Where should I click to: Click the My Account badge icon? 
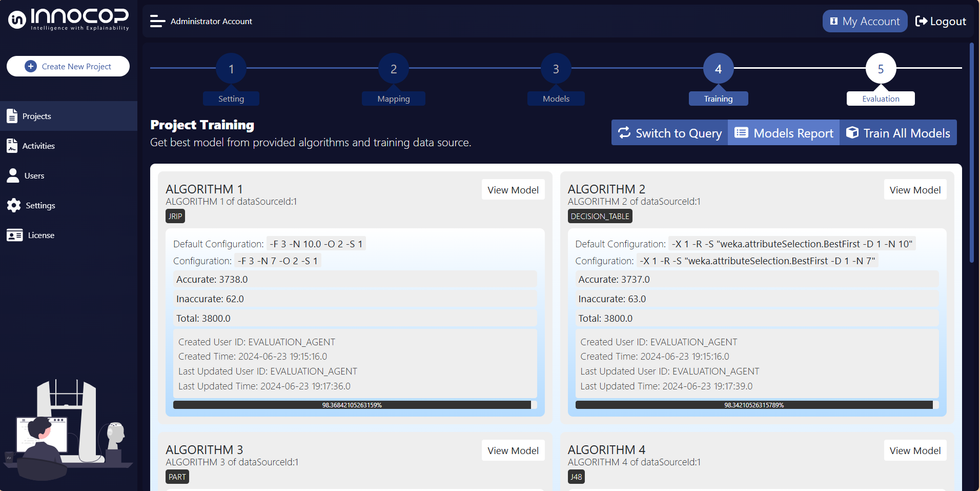pos(834,21)
